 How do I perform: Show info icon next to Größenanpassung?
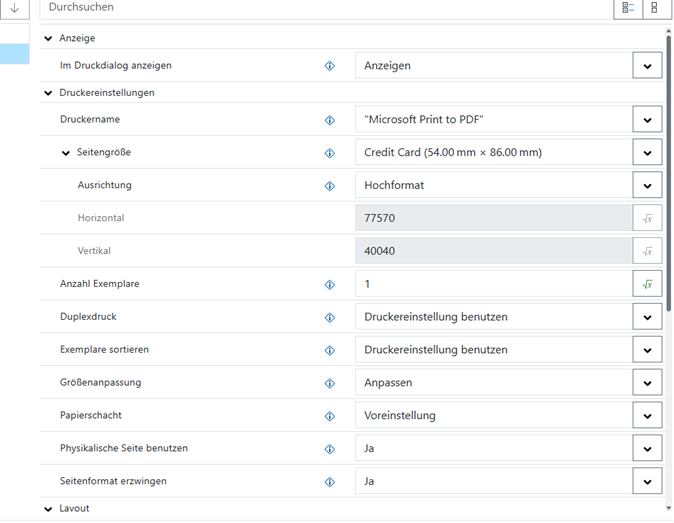pos(330,383)
